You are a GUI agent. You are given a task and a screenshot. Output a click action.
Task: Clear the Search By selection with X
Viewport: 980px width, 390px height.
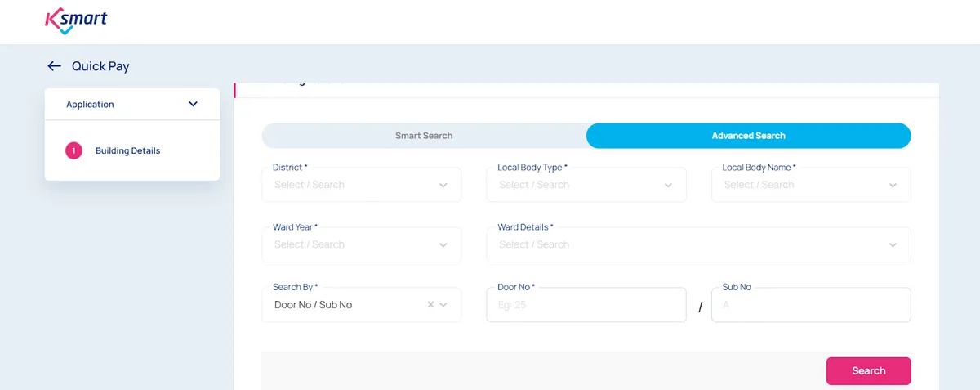point(430,305)
